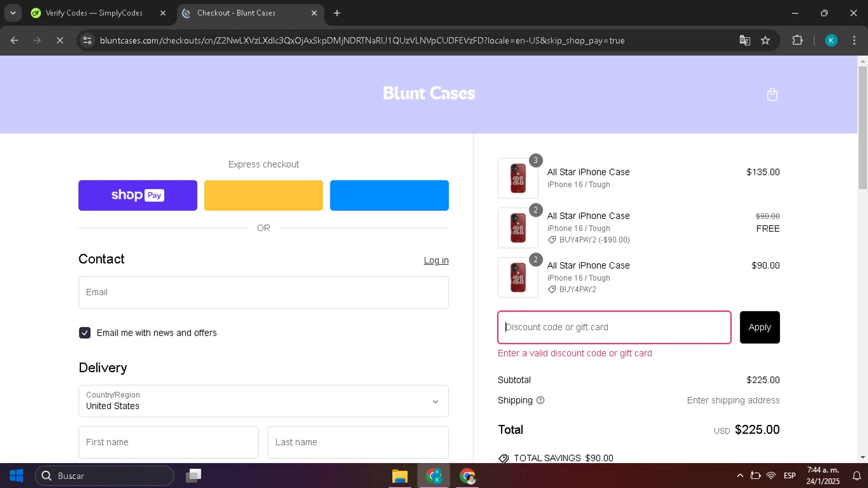Open the browser tab search dropdown arrow

point(13,13)
